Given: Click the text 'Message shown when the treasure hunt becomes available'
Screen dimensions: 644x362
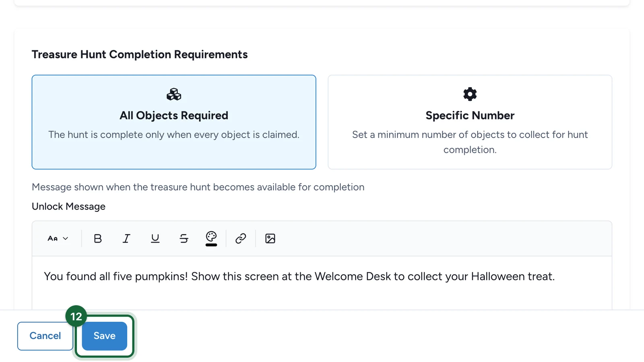Looking at the screenshot, I should click(x=163, y=187).
